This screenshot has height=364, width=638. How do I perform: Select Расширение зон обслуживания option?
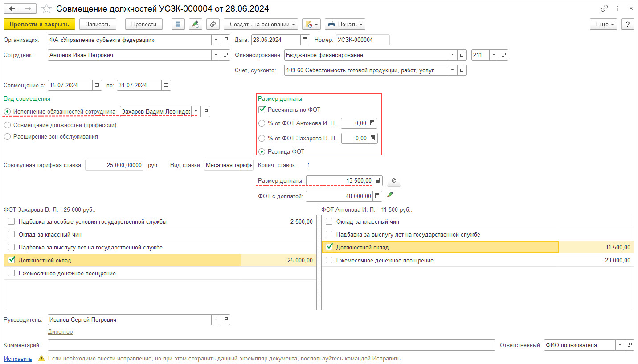(x=7, y=137)
